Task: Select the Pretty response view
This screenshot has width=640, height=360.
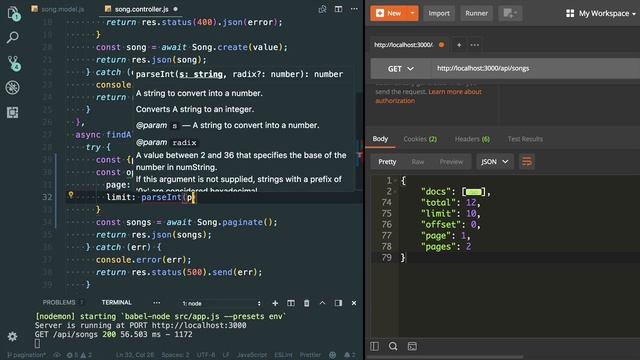Action: tap(387, 162)
